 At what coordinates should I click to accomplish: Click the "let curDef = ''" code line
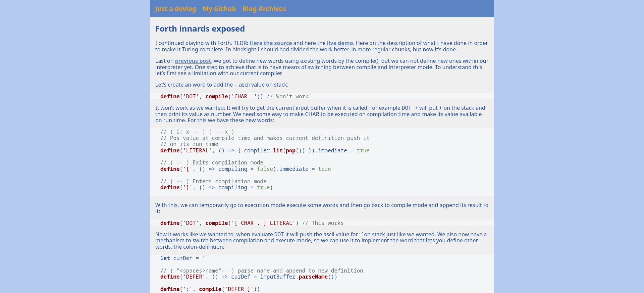[184, 258]
